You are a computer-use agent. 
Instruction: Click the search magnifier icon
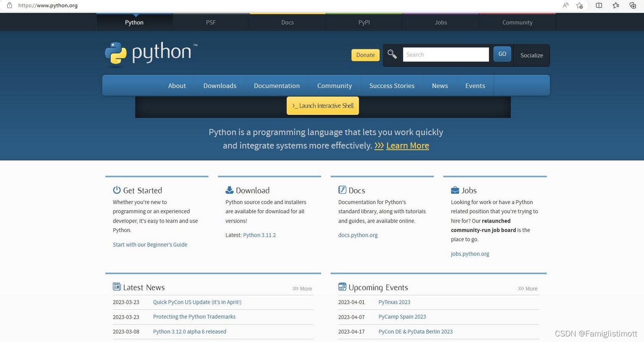point(392,54)
